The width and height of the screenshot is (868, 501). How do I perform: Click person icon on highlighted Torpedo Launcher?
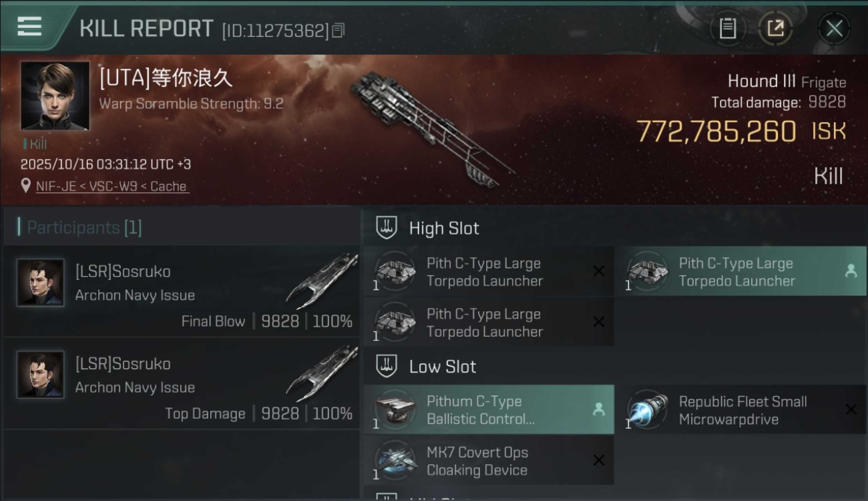coord(851,271)
